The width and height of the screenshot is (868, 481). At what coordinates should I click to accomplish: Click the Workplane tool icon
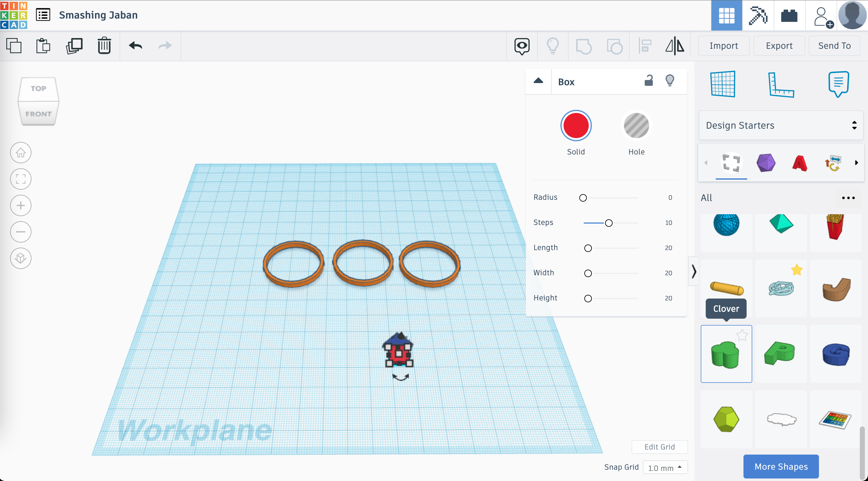723,84
